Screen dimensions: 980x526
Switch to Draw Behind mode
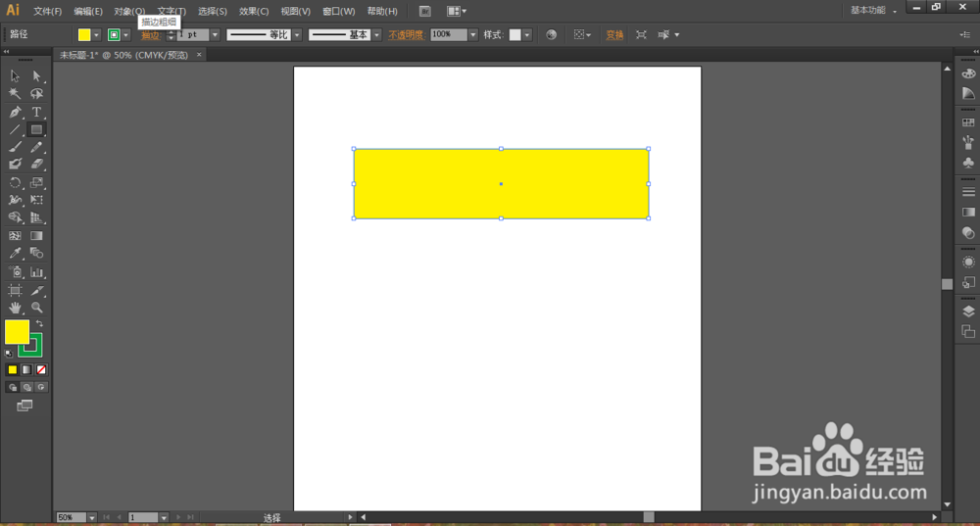[26, 387]
